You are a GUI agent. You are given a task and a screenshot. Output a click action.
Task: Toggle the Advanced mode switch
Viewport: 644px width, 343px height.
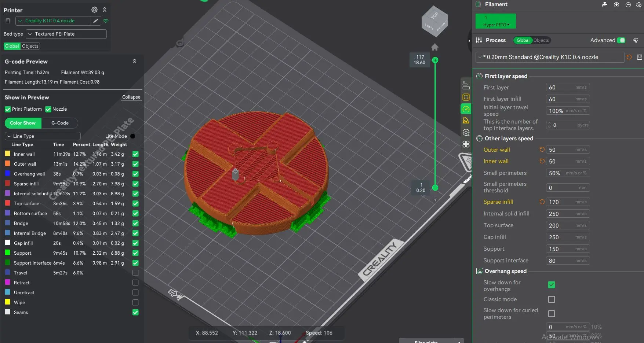(x=621, y=40)
